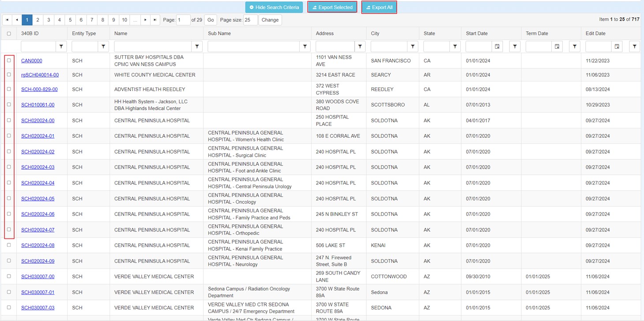Click the Export Selected button
The image size is (644, 321).
[x=332, y=7]
